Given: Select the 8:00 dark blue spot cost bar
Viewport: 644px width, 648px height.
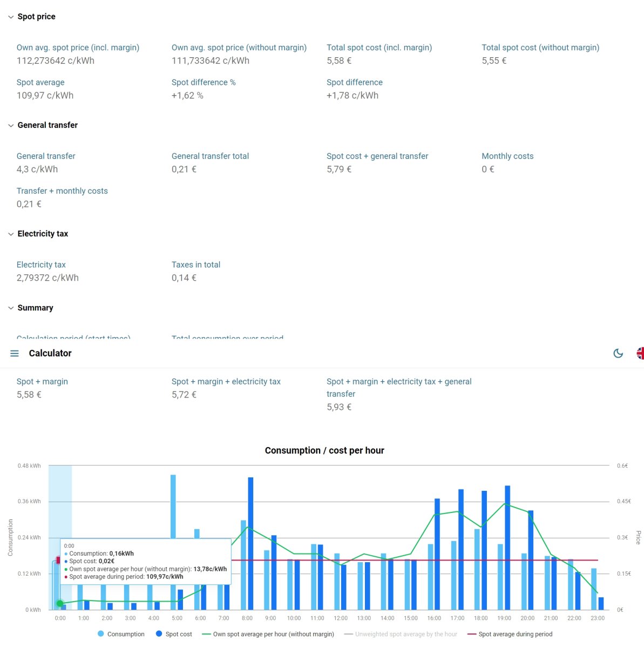Looking at the screenshot, I should click(x=250, y=543).
